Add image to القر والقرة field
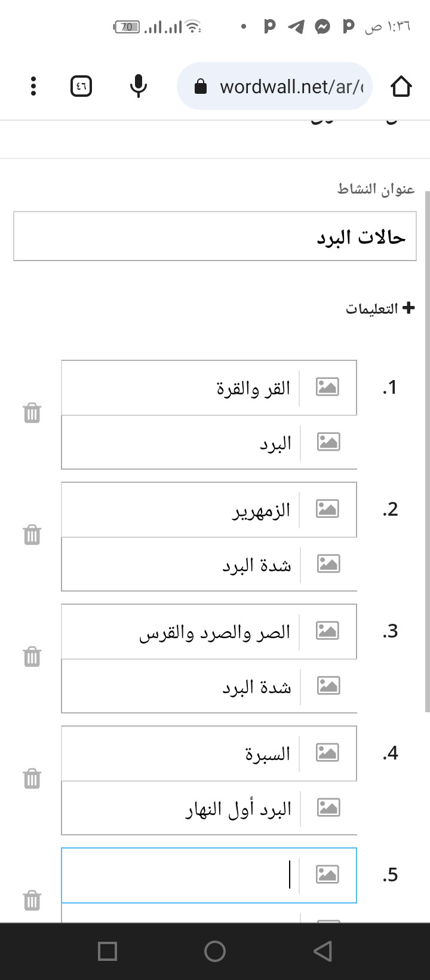This screenshot has height=980, width=430. click(x=327, y=387)
